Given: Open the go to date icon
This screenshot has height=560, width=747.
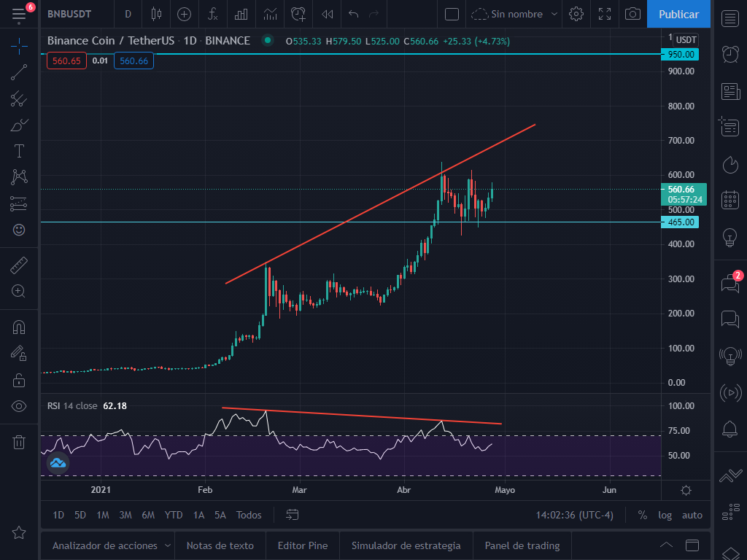Looking at the screenshot, I should point(292,515).
